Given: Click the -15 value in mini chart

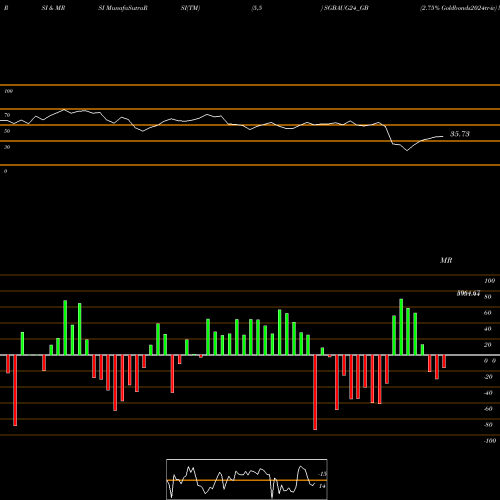Looking at the screenshot, I should coord(322,474).
